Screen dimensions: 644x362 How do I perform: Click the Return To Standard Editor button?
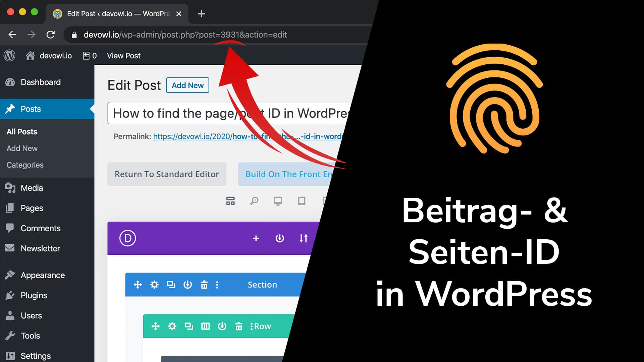[x=167, y=174]
